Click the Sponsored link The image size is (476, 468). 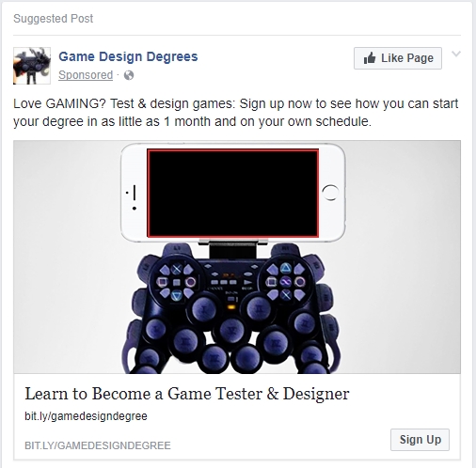tap(86, 75)
